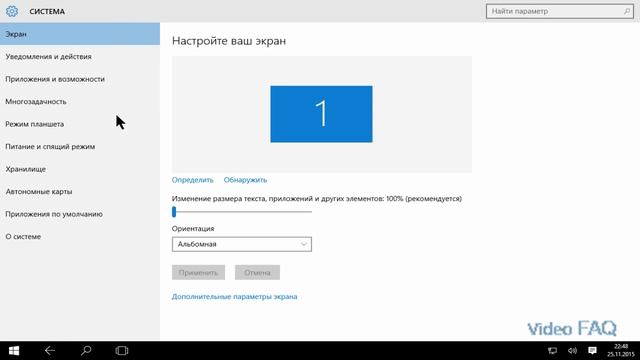This screenshot has height=360, width=640.
Task: Click the Отмена button
Action: pyautogui.click(x=258, y=272)
